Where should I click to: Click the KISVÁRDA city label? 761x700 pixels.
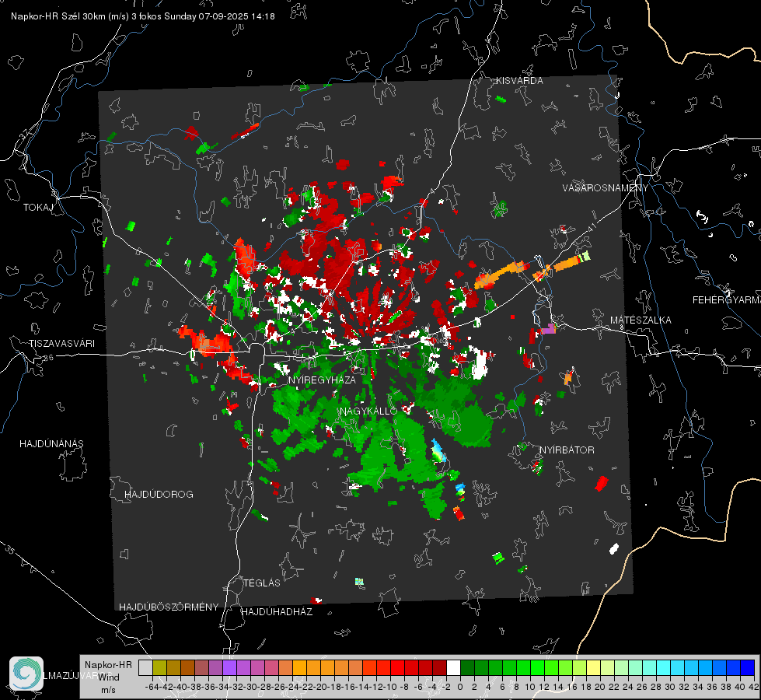(x=519, y=81)
